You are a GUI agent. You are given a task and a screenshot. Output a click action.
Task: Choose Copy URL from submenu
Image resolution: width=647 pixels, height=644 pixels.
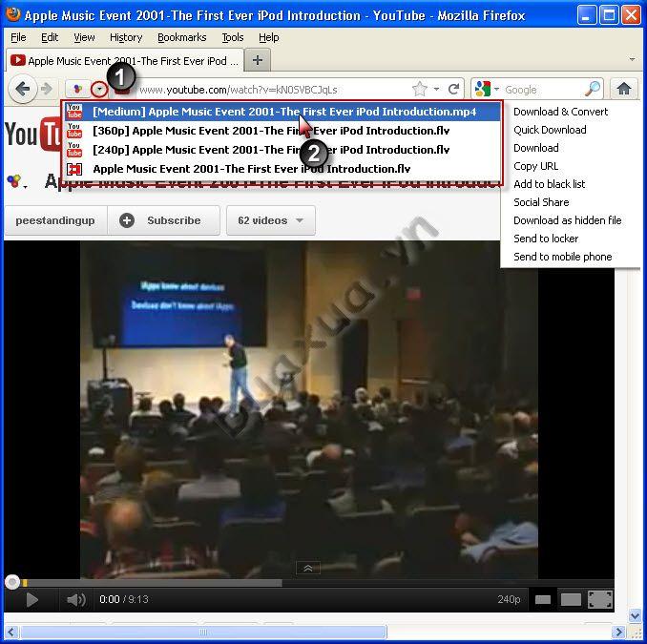point(535,166)
